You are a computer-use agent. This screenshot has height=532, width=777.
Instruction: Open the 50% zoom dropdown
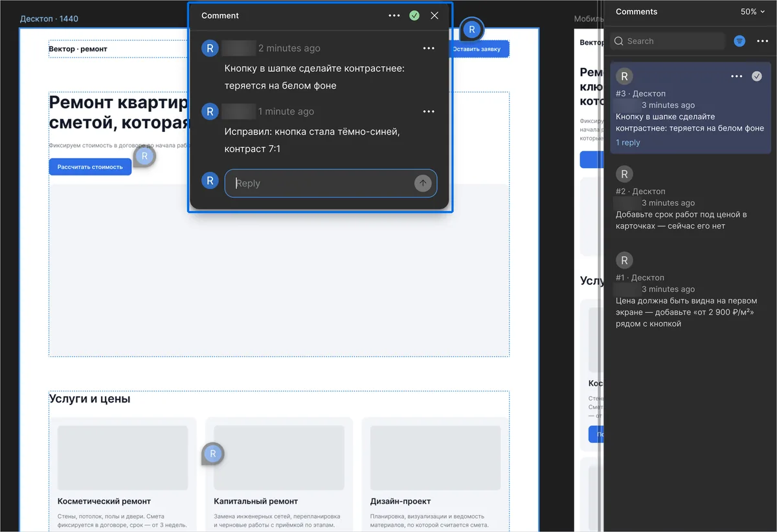click(753, 12)
